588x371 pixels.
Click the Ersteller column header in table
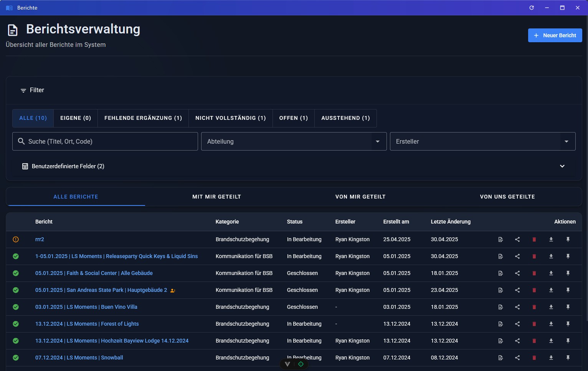click(x=345, y=222)
